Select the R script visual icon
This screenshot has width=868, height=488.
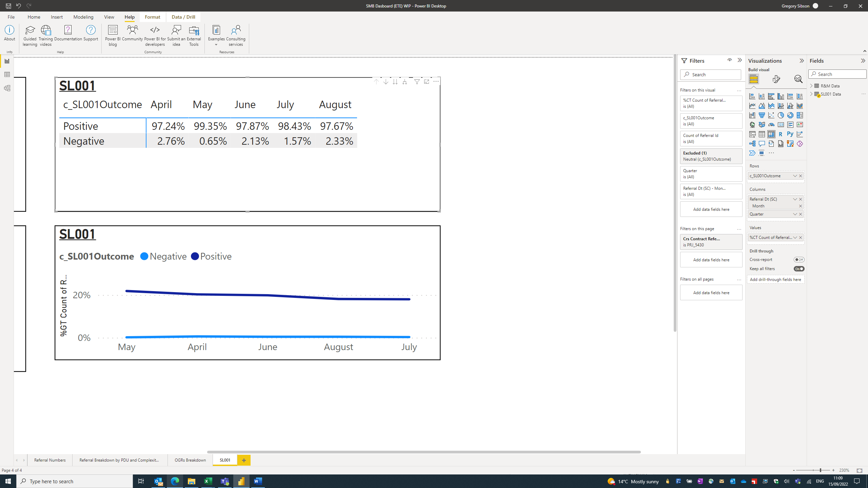pyautogui.click(x=781, y=134)
